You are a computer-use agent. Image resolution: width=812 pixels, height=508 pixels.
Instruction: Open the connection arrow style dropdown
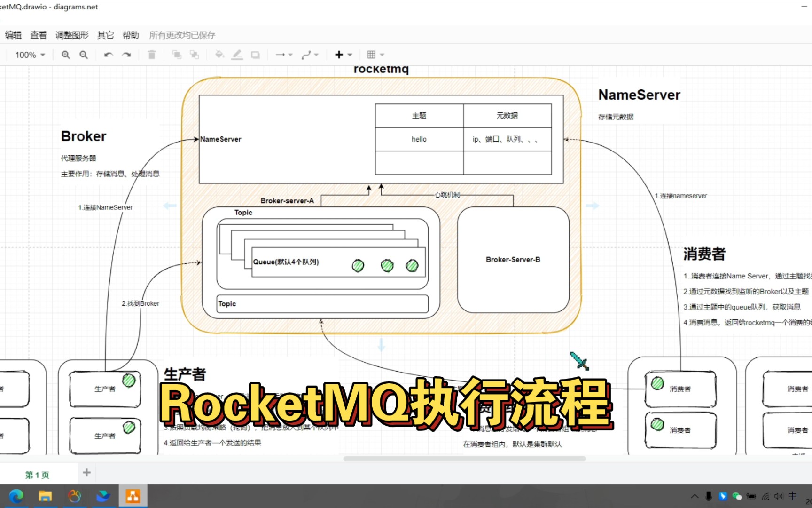(284, 55)
